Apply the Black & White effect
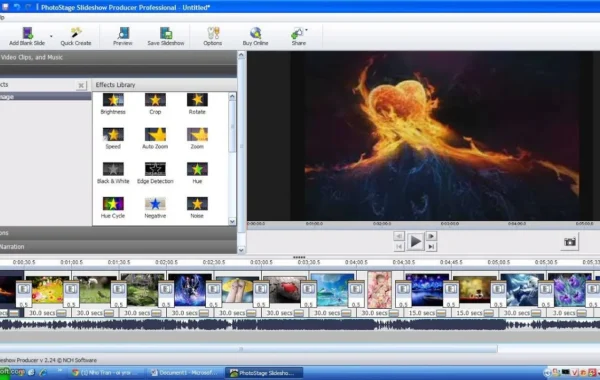600x380 pixels. [113, 173]
